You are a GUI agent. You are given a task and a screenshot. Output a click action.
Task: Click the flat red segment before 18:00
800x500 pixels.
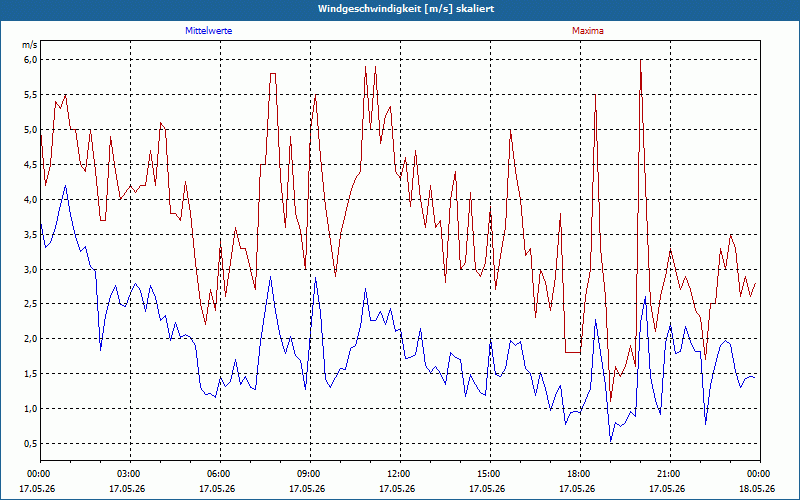pos(573,352)
